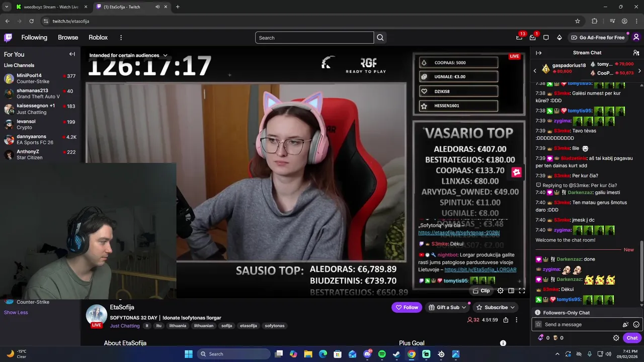This screenshot has height=362, width=644.
Task: Open the Get Bits diamond icon
Action: point(559,37)
